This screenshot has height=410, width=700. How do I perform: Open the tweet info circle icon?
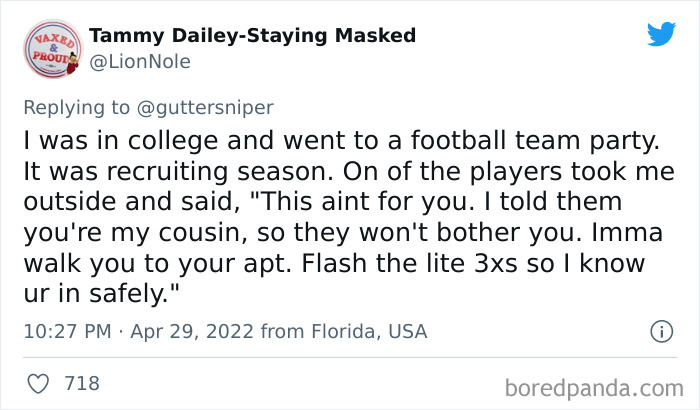[660, 331]
